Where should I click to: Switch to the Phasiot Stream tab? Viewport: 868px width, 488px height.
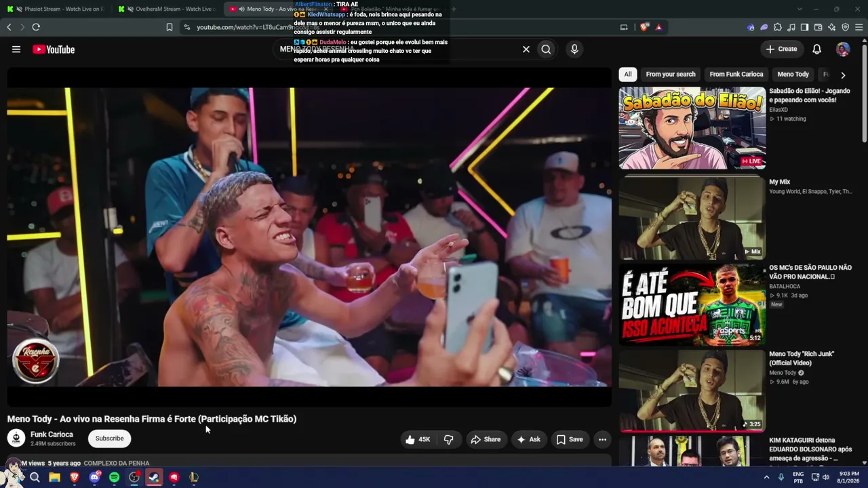click(58, 9)
